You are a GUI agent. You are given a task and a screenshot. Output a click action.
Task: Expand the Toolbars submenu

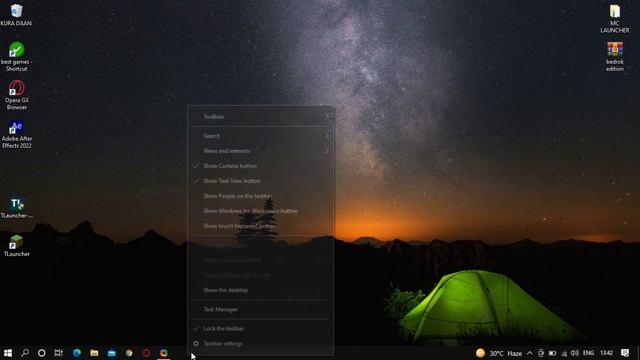[260, 117]
